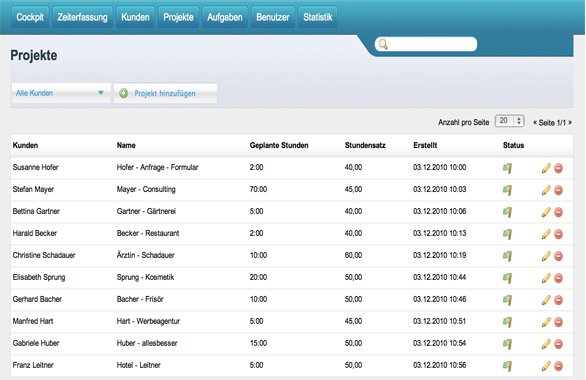This screenshot has height=380, width=586.
Task: Open the Statistik tab
Action: (318, 17)
